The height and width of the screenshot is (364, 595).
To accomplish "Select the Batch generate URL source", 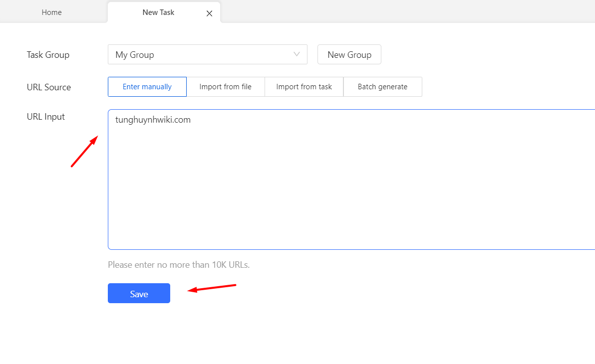I will [x=382, y=86].
